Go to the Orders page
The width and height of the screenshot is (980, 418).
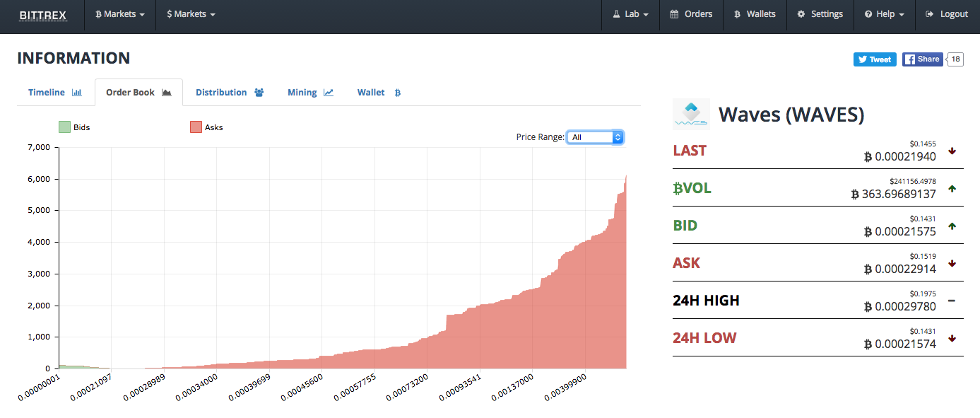click(691, 14)
